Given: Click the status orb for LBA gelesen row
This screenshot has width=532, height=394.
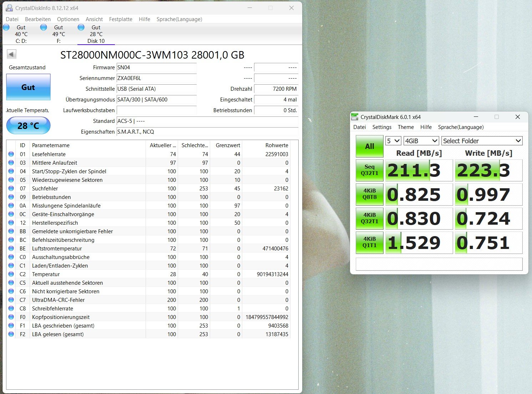Looking at the screenshot, I should coord(11,334).
